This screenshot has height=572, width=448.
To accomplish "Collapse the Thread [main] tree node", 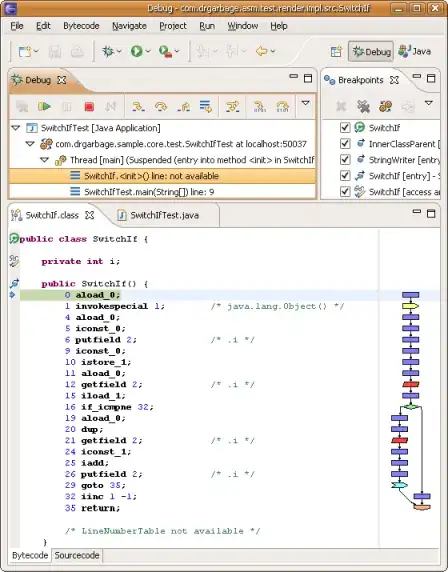I will 45,160.
